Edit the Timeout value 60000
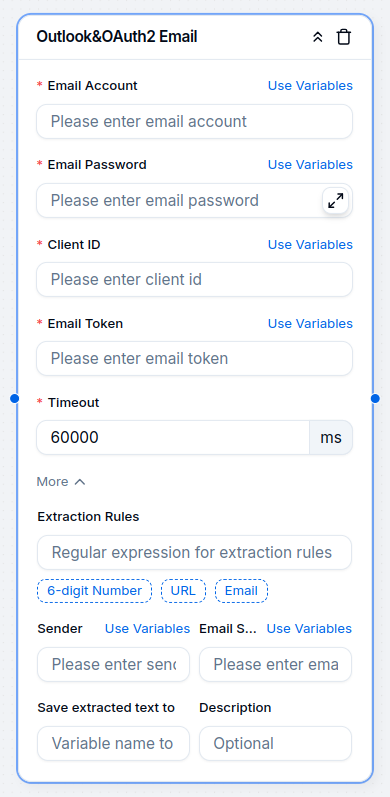The width and height of the screenshot is (390, 797). pyautogui.click(x=173, y=438)
